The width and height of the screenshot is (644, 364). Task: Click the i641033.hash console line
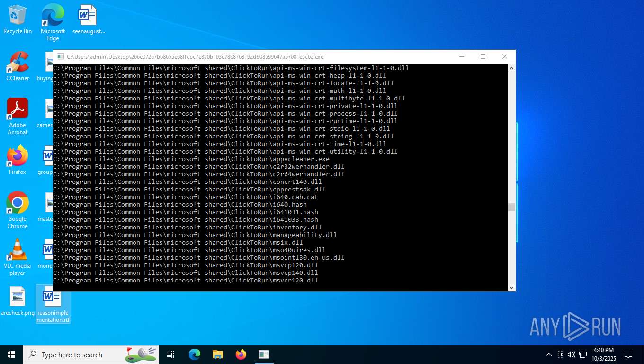click(x=186, y=220)
